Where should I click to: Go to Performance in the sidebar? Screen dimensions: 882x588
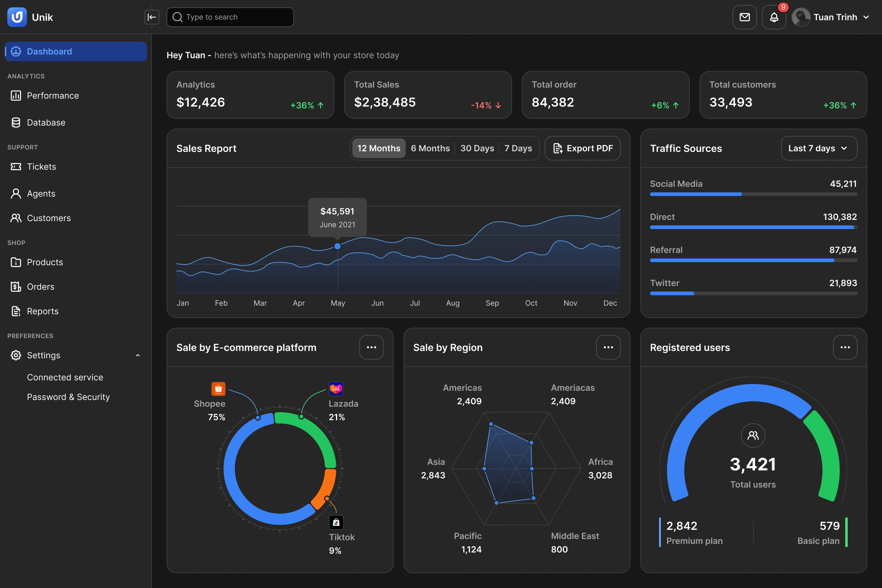coord(53,96)
